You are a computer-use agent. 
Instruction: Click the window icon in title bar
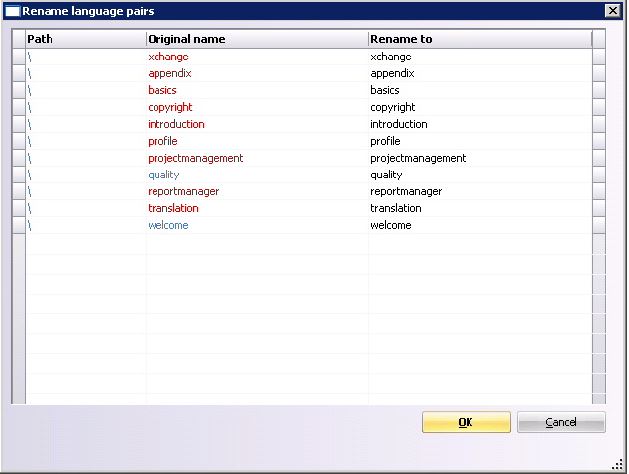12,11
